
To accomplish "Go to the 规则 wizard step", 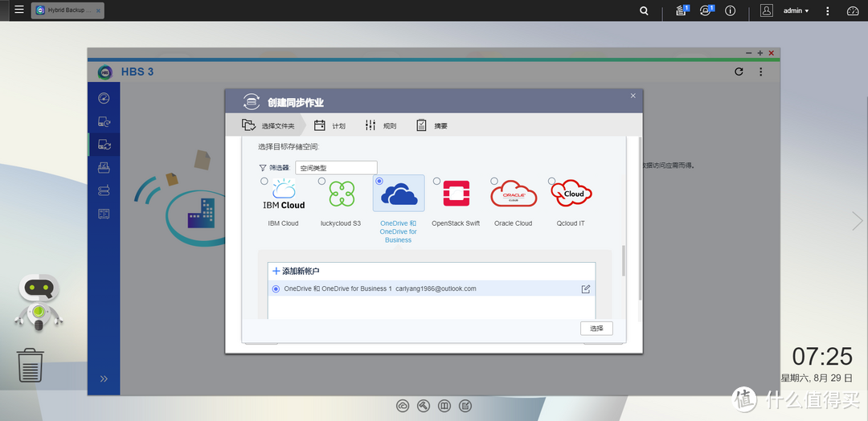I will (380, 125).
